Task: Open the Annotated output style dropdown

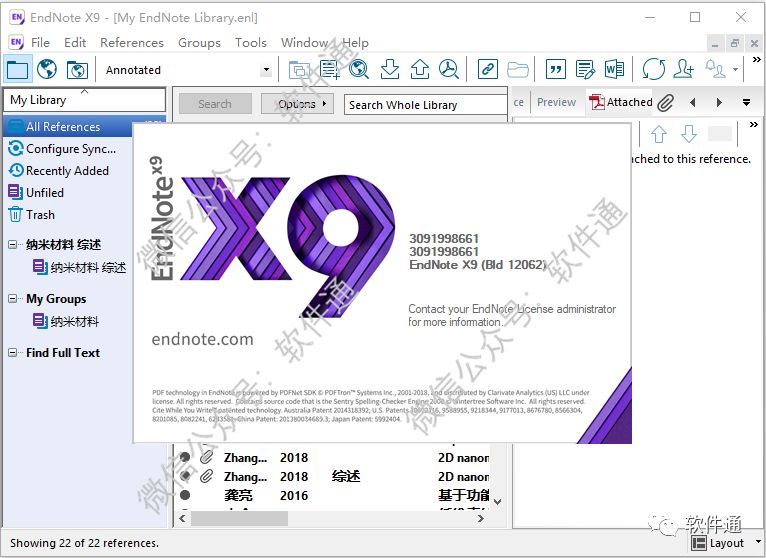Action: [x=266, y=70]
